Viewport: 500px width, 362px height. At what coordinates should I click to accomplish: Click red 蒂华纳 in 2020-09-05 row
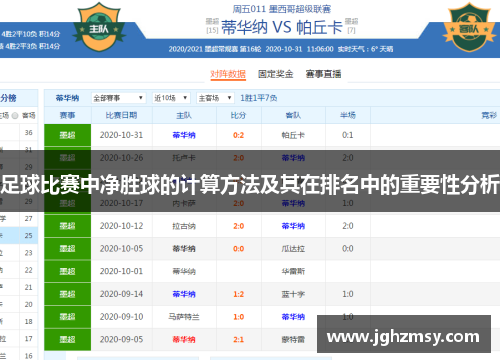(x=184, y=339)
